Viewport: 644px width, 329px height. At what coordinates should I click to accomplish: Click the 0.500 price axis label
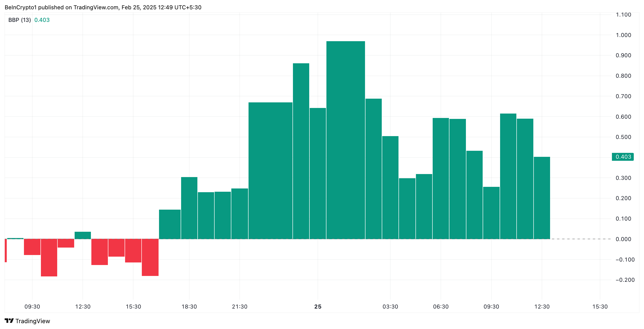[x=623, y=137]
